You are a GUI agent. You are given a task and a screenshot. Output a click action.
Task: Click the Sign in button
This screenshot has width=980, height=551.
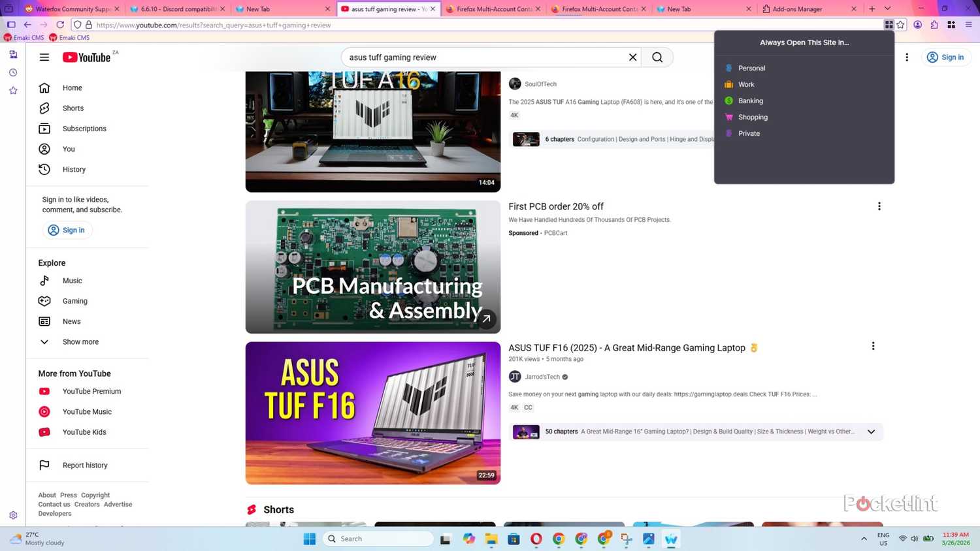click(946, 57)
